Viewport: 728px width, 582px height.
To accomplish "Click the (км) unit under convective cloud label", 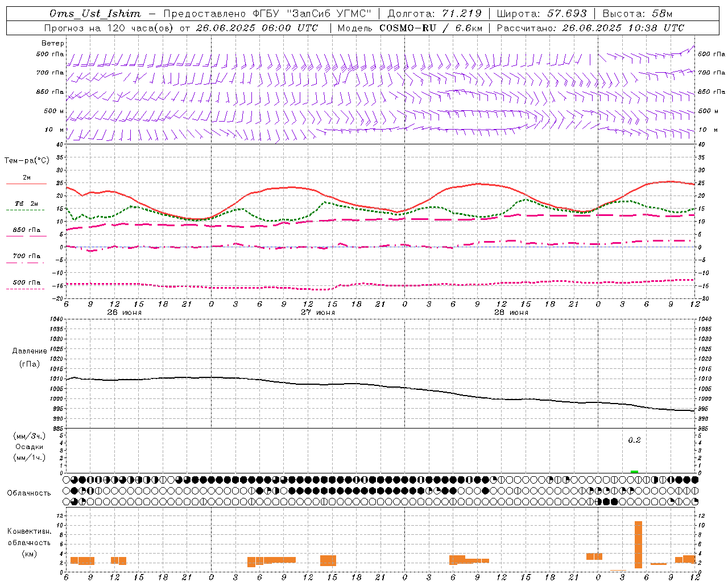I will pyautogui.click(x=29, y=554).
